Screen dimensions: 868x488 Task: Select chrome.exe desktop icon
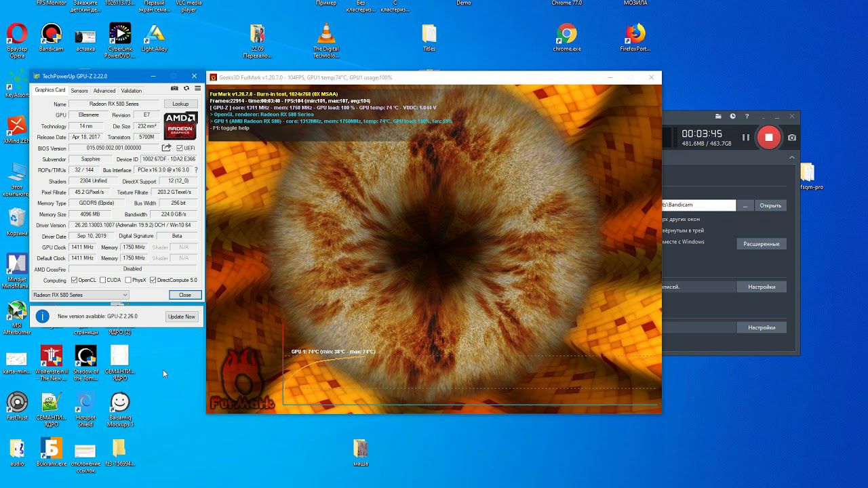[x=567, y=39]
